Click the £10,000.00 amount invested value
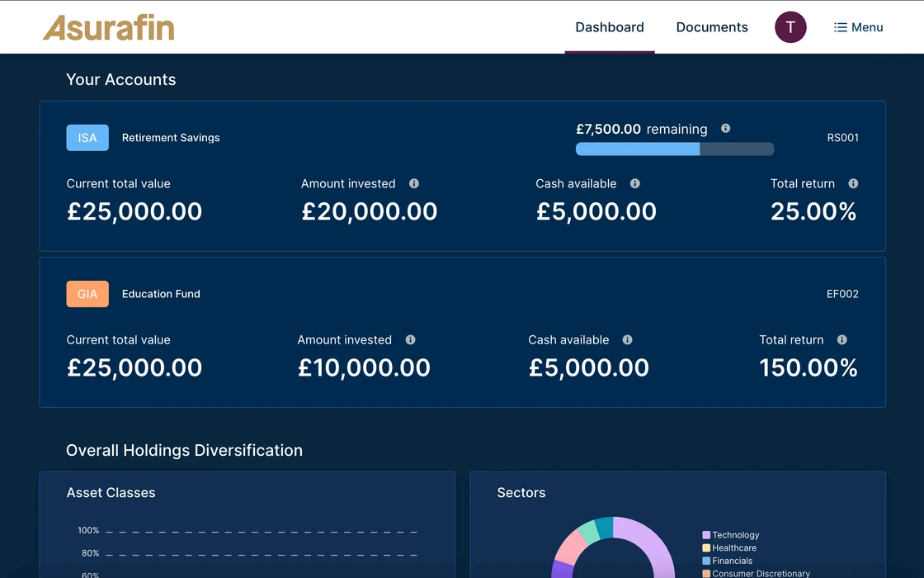Viewport: 924px width, 578px height. coord(364,368)
